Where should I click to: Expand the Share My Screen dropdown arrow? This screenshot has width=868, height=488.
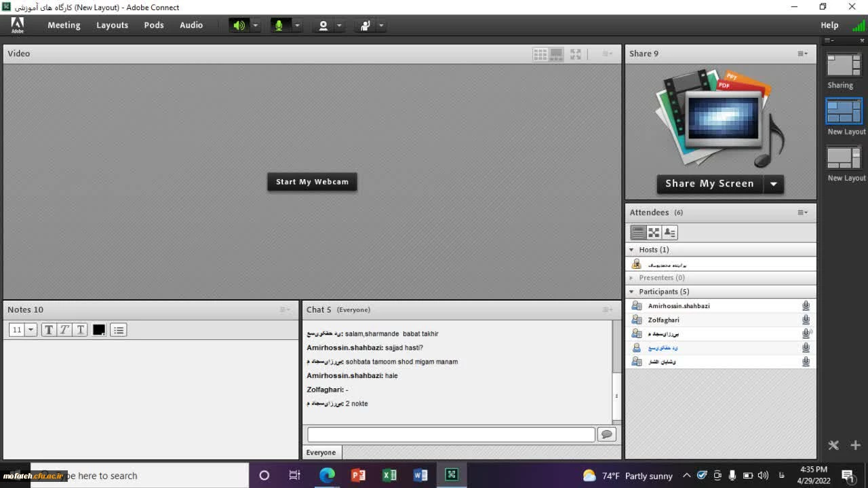(x=773, y=184)
